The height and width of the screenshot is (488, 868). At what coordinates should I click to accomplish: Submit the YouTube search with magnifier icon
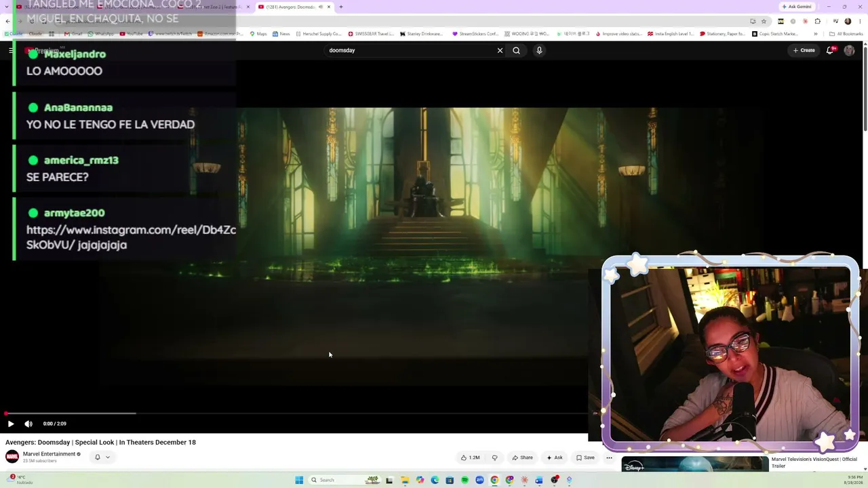pos(516,50)
